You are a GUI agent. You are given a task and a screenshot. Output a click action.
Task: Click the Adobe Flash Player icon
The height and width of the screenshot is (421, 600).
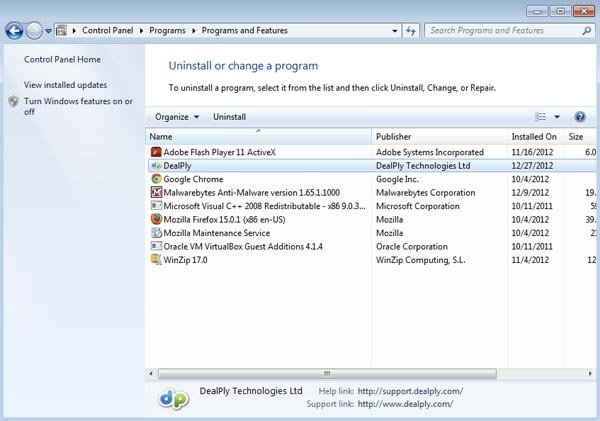tap(156, 152)
